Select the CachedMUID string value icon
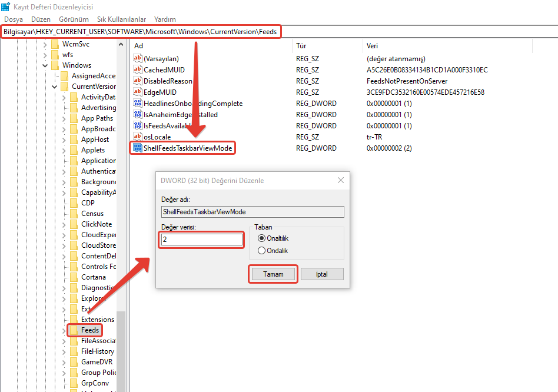Image resolution: width=558 pixels, height=392 pixels. click(138, 70)
